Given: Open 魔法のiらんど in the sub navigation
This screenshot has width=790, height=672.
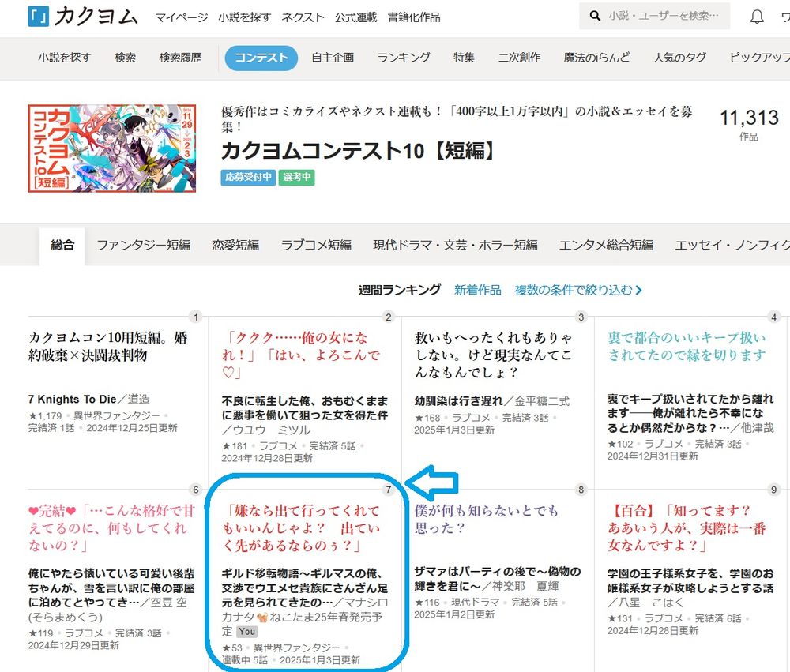Looking at the screenshot, I should pyautogui.click(x=596, y=58).
